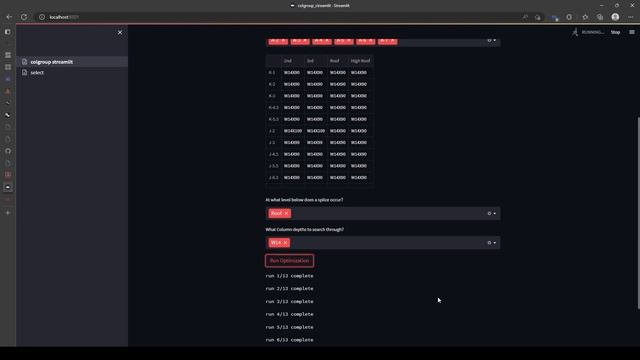The height and width of the screenshot is (360, 640).
Task: Open the Streamlit hamburger main menu
Action: tap(631, 32)
